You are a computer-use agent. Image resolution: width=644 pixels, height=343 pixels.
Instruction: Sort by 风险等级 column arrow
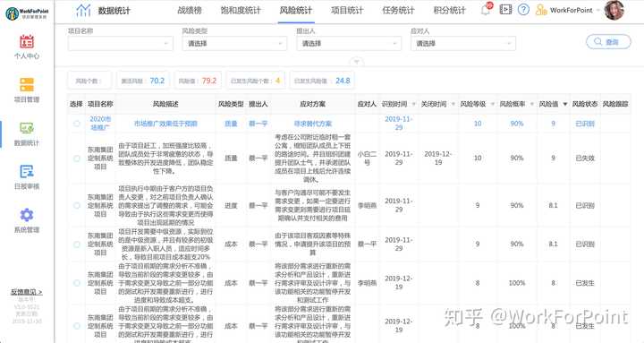coord(493,104)
